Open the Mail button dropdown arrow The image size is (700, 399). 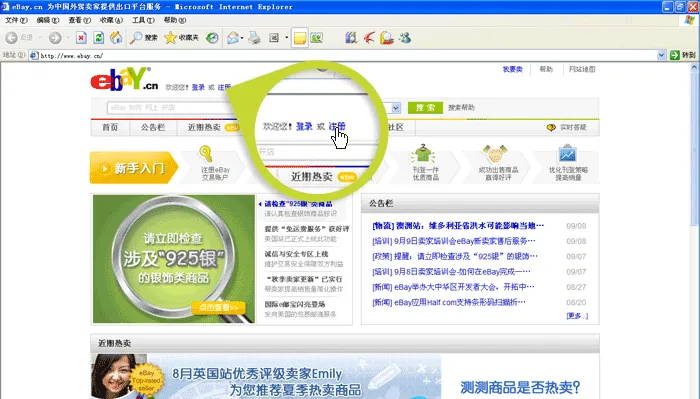[242, 38]
